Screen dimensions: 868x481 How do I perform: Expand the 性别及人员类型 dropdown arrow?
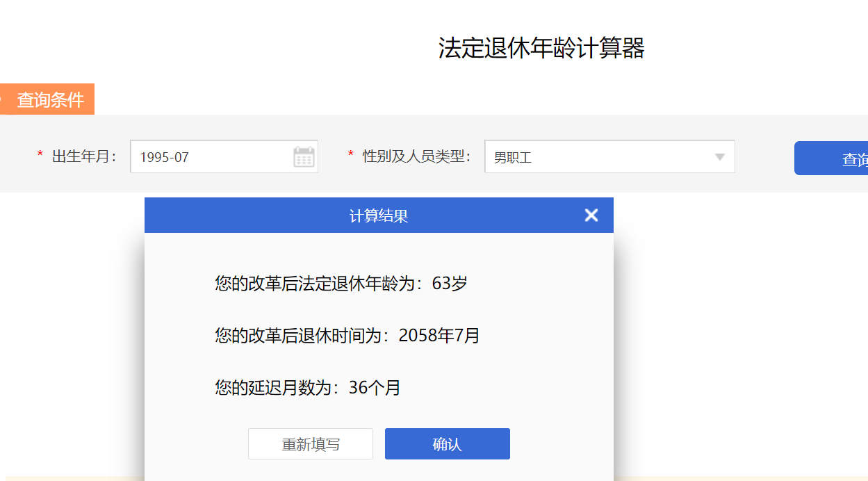click(720, 157)
